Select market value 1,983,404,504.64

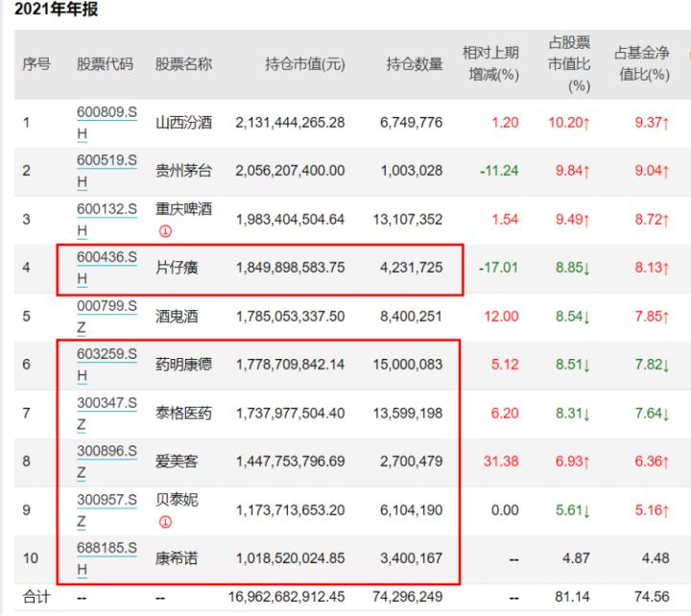(291, 220)
